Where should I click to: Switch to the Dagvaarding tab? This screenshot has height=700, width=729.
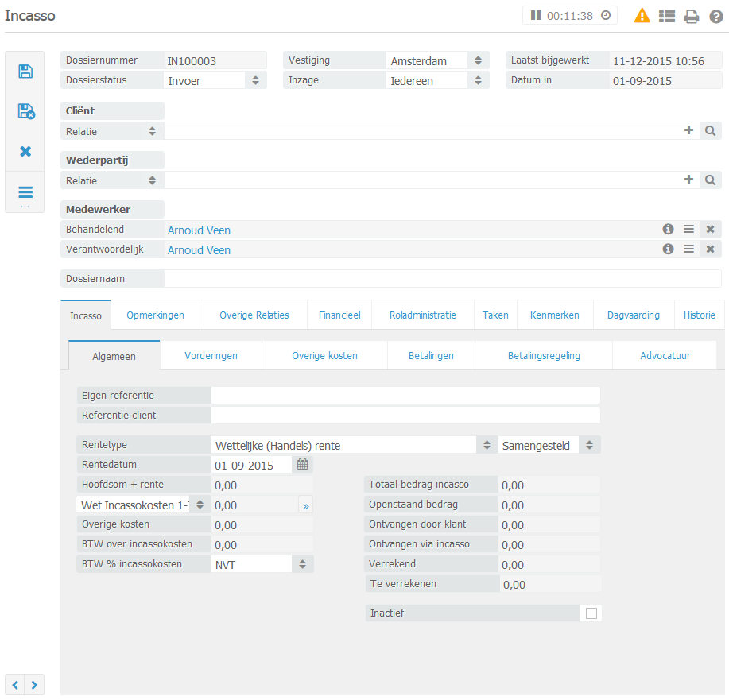point(634,315)
